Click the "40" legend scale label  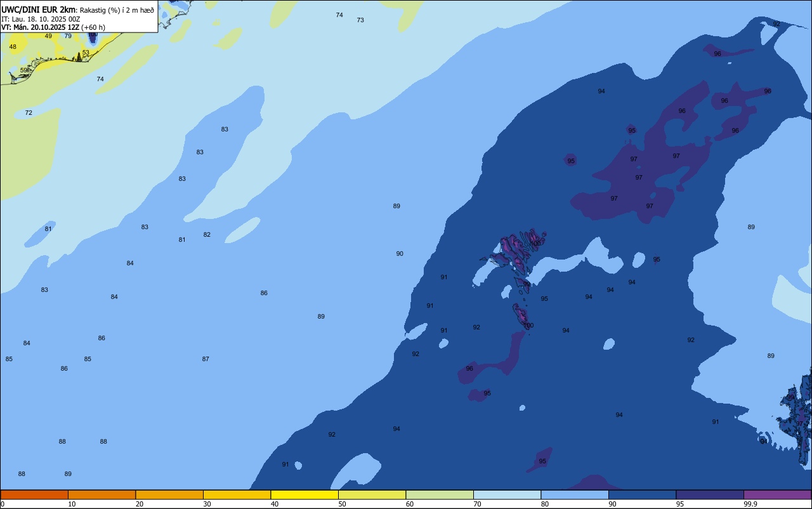(x=275, y=504)
